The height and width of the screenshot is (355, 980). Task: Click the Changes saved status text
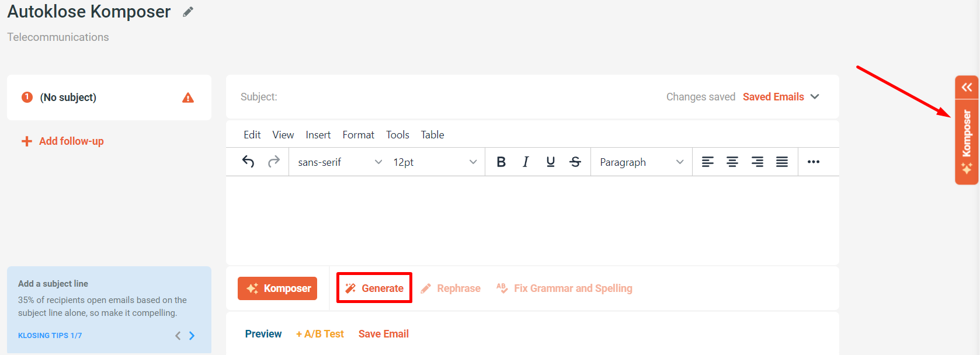pos(701,97)
